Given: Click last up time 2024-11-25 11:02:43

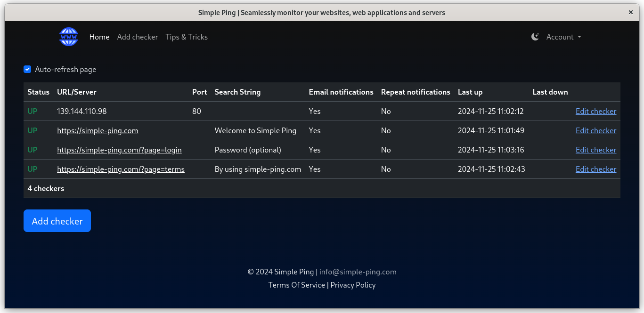Looking at the screenshot, I should pyautogui.click(x=491, y=169).
